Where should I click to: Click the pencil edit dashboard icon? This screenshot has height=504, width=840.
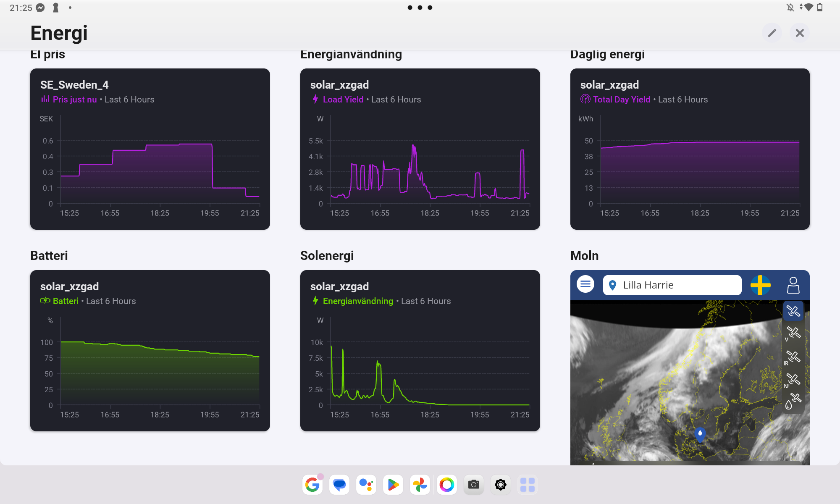coord(772,33)
